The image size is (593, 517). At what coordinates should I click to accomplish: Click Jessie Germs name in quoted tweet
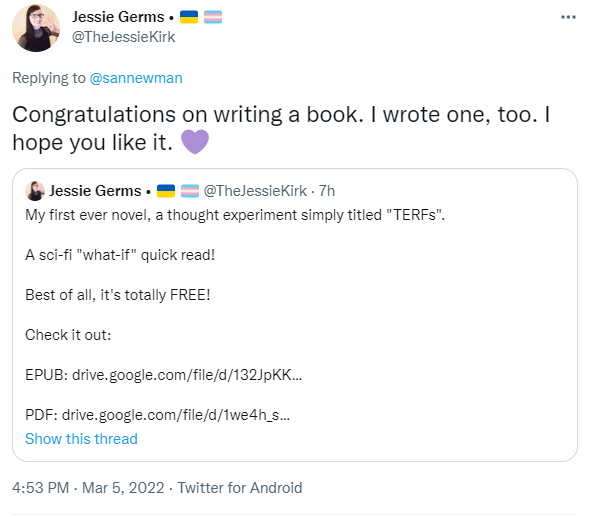[95, 191]
